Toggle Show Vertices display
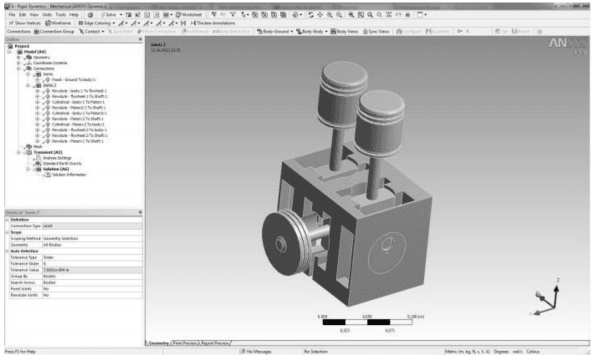 coord(25,23)
